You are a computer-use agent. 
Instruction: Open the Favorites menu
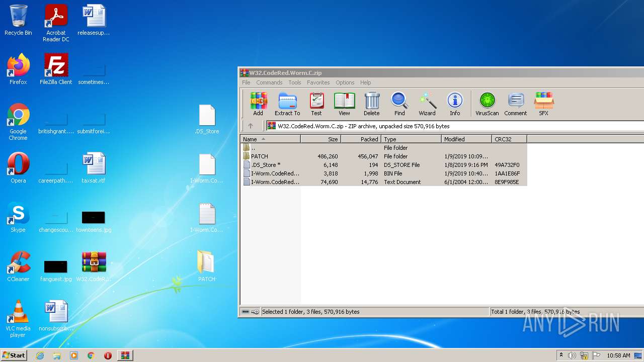(318, 82)
